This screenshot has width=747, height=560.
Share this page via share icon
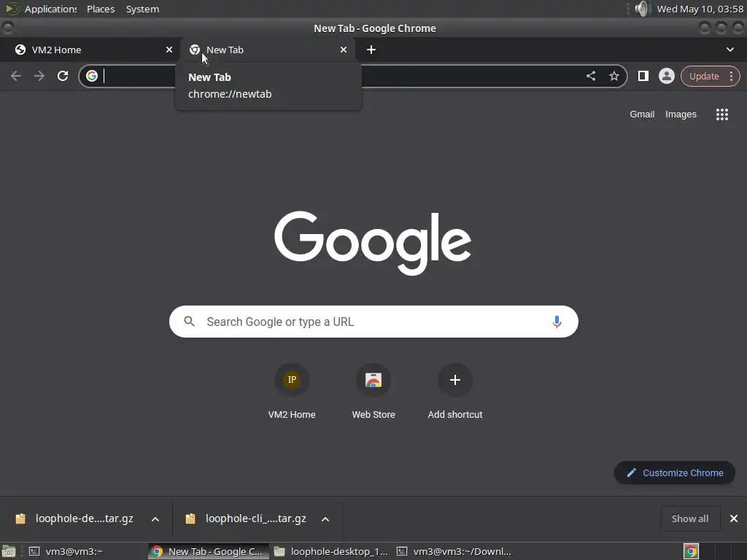click(x=591, y=76)
